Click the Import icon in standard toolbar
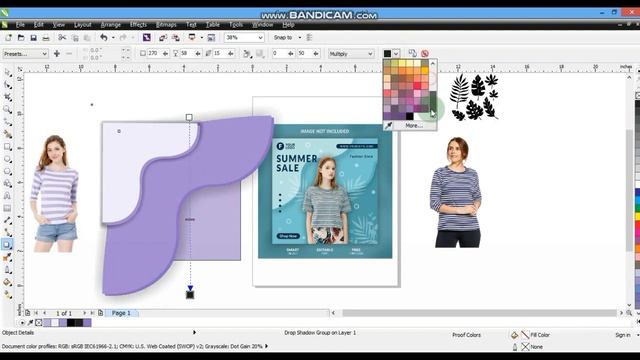The width and height of the screenshot is (640, 360). [162, 38]
